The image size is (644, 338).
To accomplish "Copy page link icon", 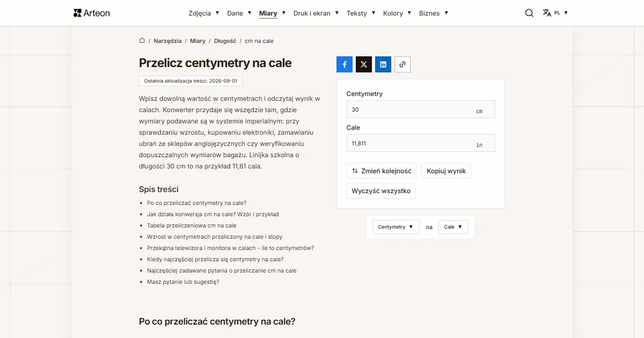I will click(402, 64).
